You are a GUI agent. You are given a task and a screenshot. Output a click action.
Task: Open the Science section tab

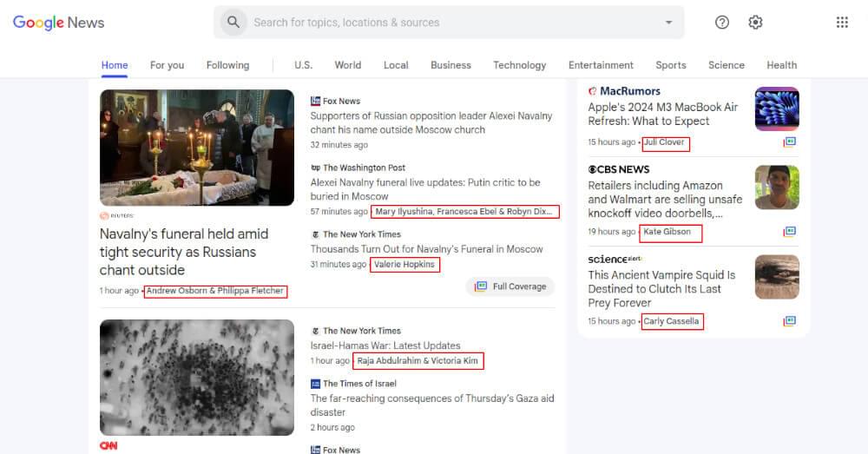tap(727, 65)
